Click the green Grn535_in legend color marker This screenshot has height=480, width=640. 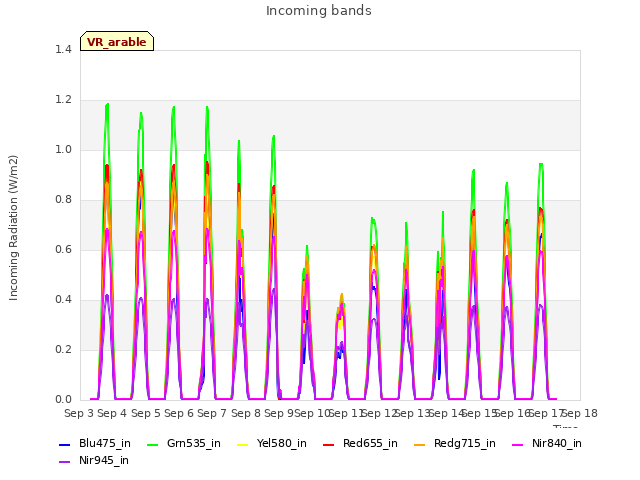(x=152, y=444)
